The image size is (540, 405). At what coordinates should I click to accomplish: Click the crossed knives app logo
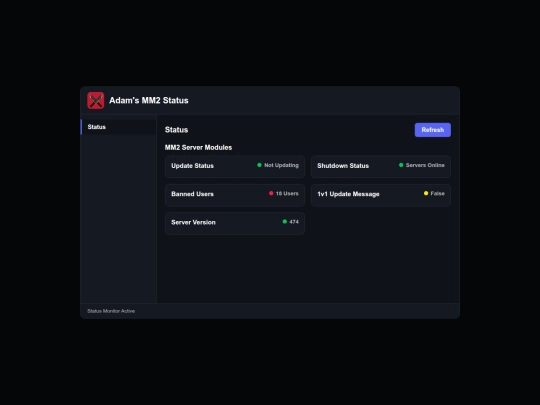pos(96,101)
